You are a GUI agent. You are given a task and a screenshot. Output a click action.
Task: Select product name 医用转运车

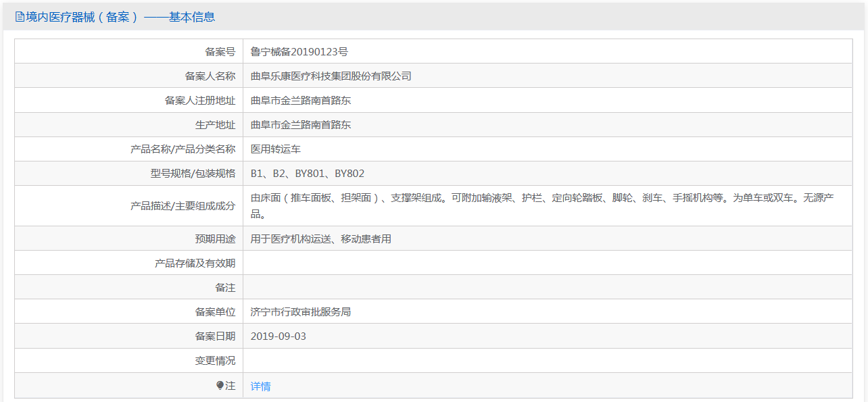(276, 149)
